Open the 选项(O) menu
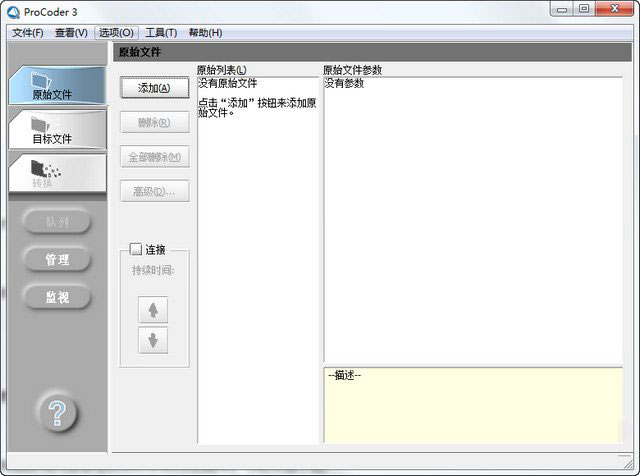Image resolution: width=640 pixels, height=476 pixels. (x=116, y=33)
